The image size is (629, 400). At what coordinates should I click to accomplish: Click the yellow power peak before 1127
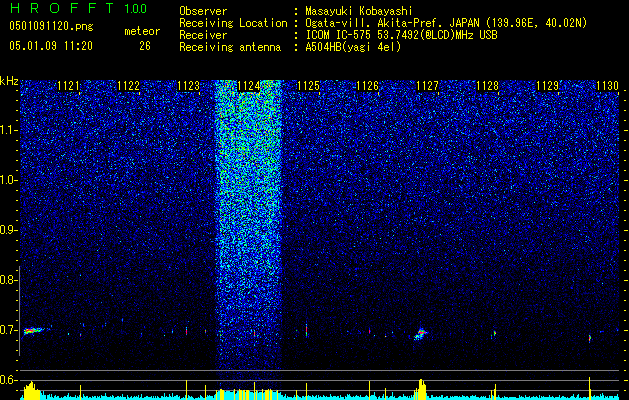[x=421, y=389]
